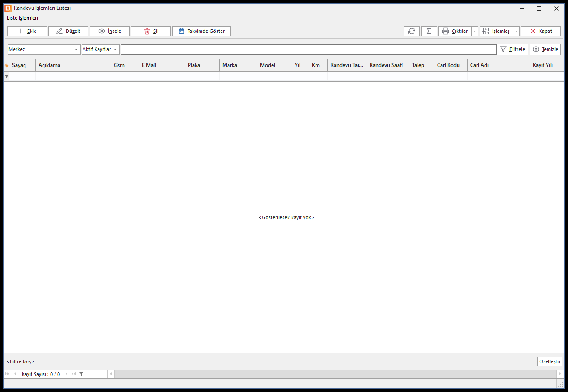Open the Liste İşlemleri menu
This screenshot has height=392, width=568.
[23, 18]
